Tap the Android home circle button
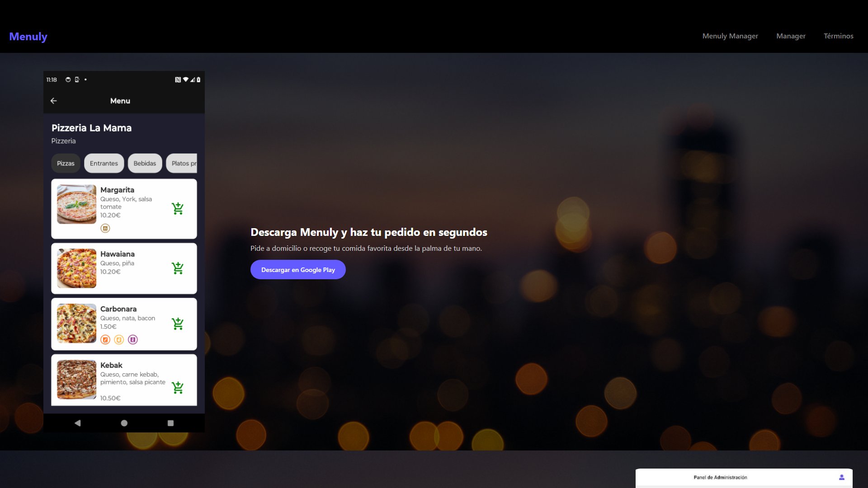The height and width of the screenshot is (488, 868). 124,423
